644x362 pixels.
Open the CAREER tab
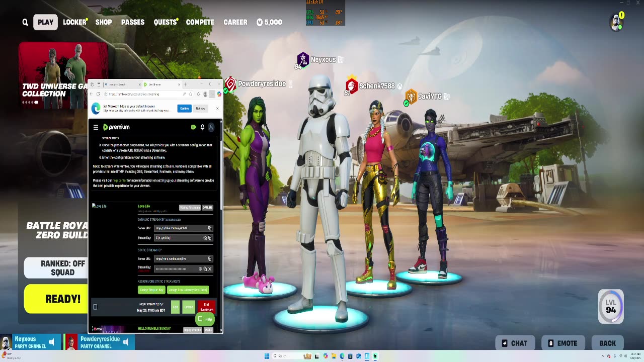[235, 22]
